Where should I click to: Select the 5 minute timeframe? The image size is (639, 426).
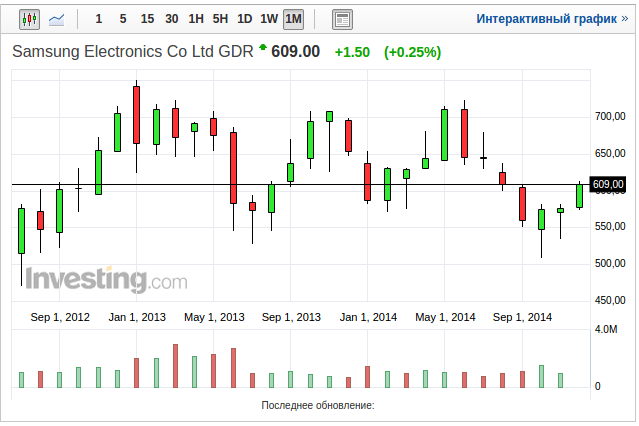(x=123, y=19)
